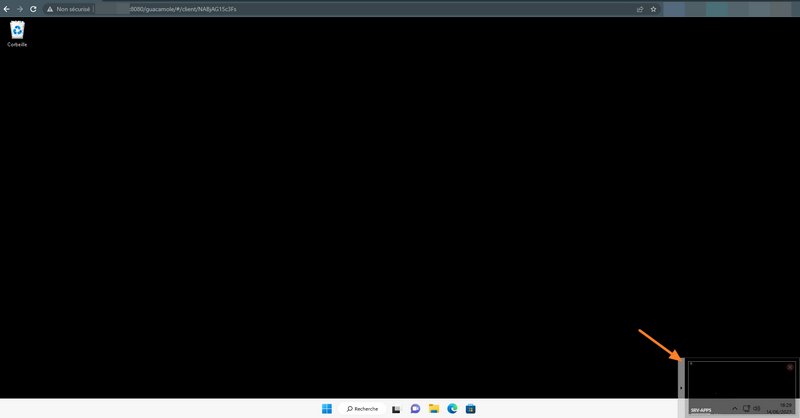
Task: Select the guacamole client URL in address bar
Action: coord(183,9)
